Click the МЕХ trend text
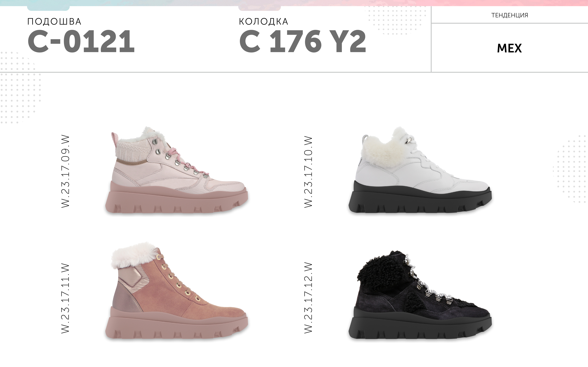The height and width of the screenshot is (367, 588). (x=510, y=48)
